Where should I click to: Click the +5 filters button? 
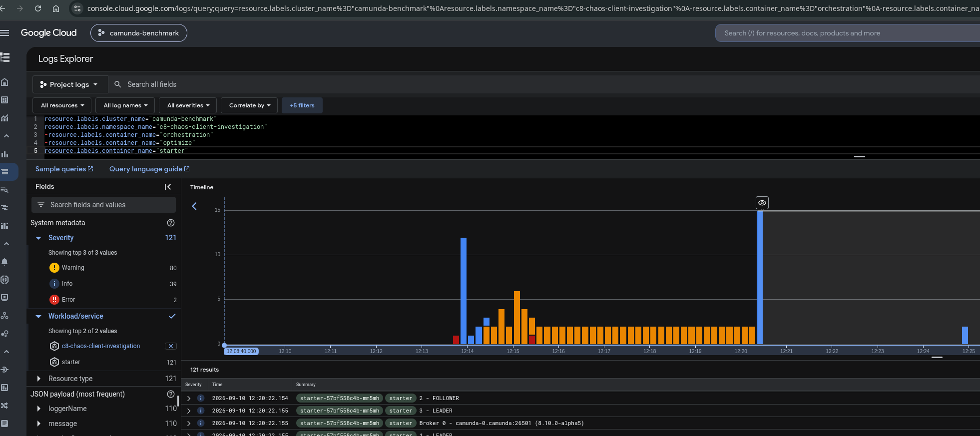[x=302, y=105]
